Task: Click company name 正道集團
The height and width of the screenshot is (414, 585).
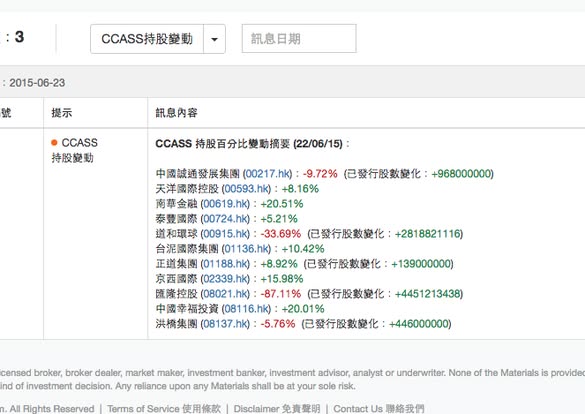Action: click(x=176, y=264)
